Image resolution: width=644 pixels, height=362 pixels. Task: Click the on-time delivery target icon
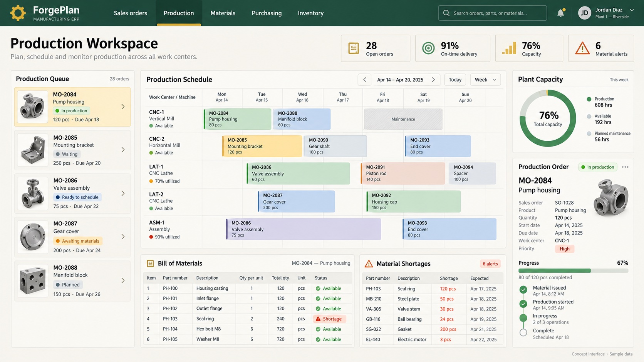[428, 48]
